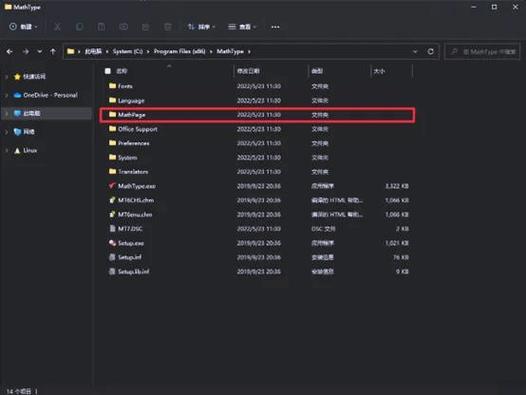This screenshot has height=395, width=526.
Task: Open the three-dots See more menu
Action: coord(275,27)
